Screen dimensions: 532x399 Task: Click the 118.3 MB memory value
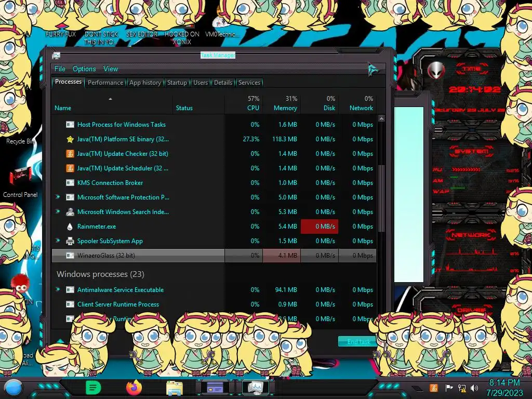click(284, 139)
